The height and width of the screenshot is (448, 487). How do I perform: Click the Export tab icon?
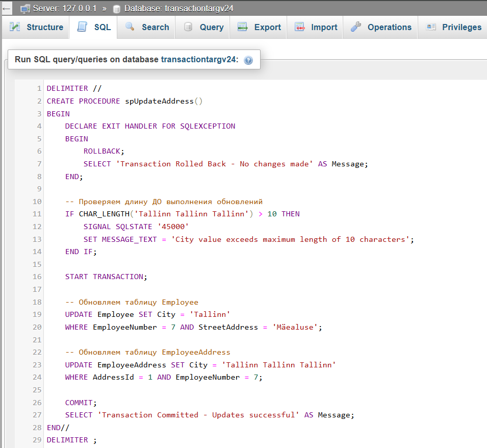click(x=243, y=27)
